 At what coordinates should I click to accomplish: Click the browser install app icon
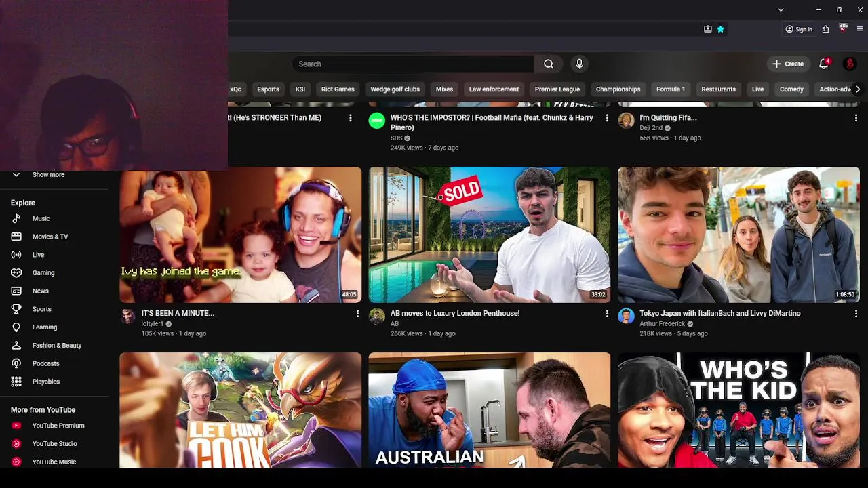coord(708,29)
